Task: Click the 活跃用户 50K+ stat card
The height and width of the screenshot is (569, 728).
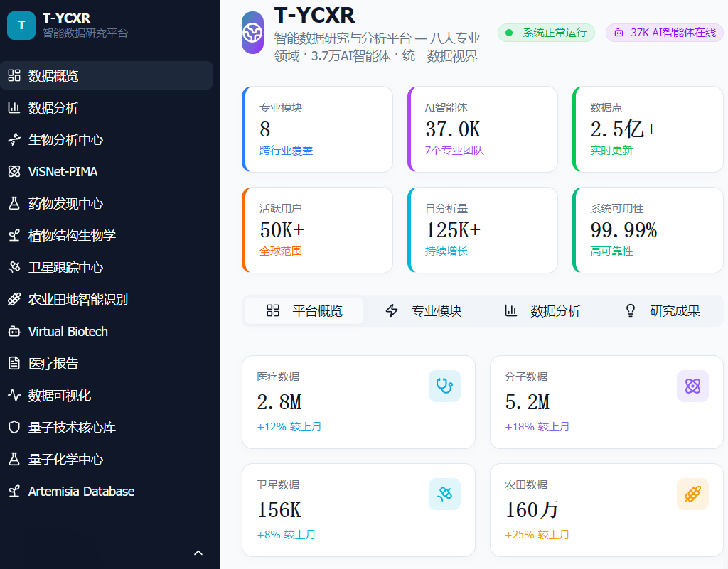Action: pos(317,230)
